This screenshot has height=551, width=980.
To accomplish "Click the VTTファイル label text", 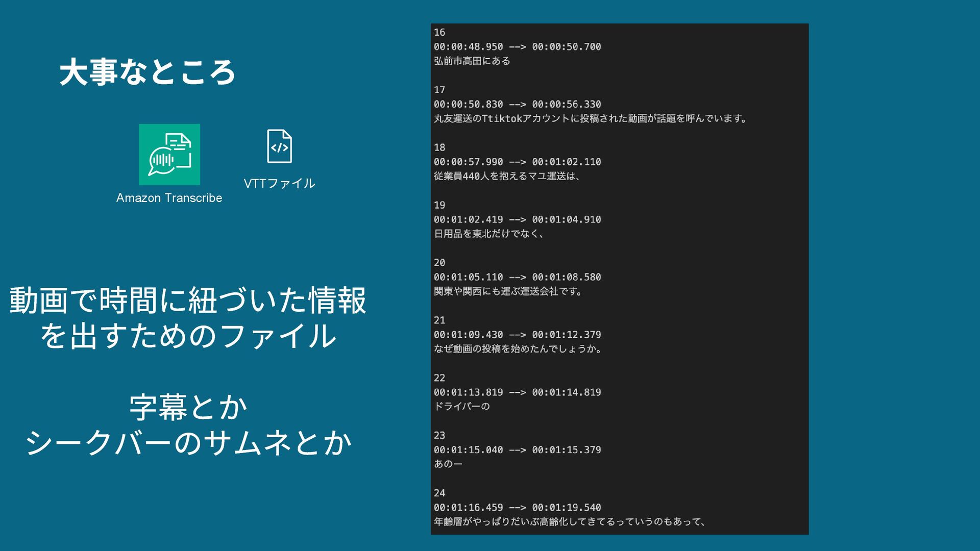I will coord(279,183).
